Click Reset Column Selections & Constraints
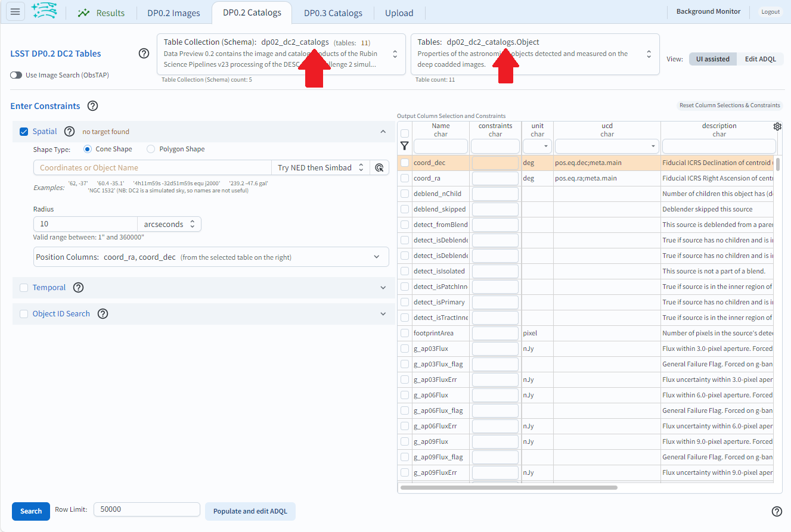Viewport: 791px width, 532px height. click(x=730, y=104)
